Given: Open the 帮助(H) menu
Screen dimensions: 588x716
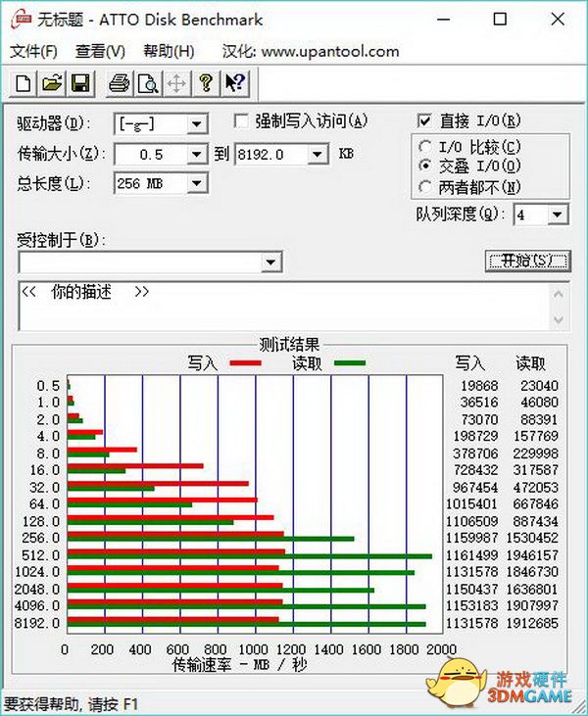Looking at the screenshot, I should 169,51.
